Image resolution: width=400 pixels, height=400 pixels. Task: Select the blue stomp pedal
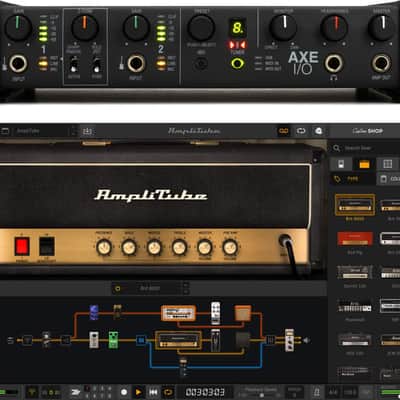[94, 312]
